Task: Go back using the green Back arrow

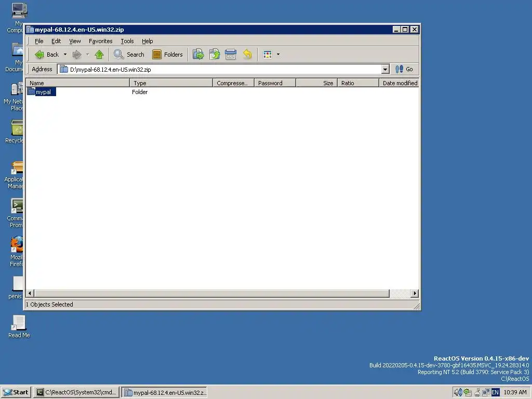Action: (47, 54)
